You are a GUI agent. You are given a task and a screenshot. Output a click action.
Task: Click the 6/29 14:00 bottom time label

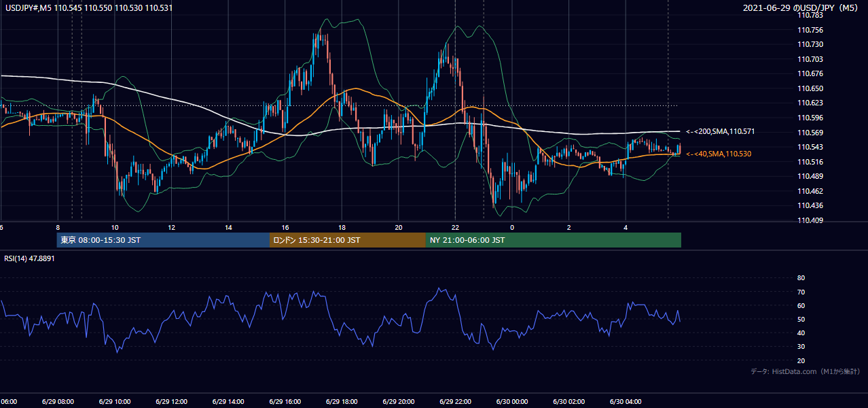coord(228,401)
